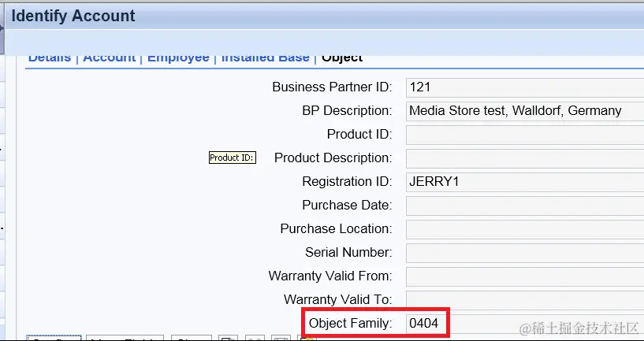Click the Business Partner ID field showing 121

[525, 87]
